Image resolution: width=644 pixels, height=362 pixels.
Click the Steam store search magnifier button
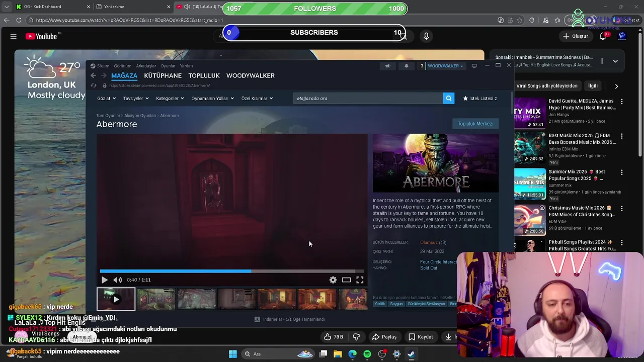[x=448, y=98]
